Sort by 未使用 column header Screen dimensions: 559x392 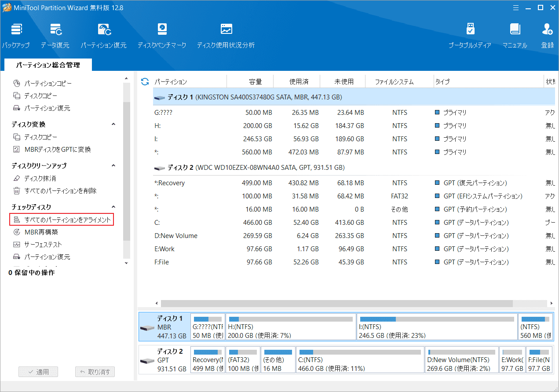[343, 81]
